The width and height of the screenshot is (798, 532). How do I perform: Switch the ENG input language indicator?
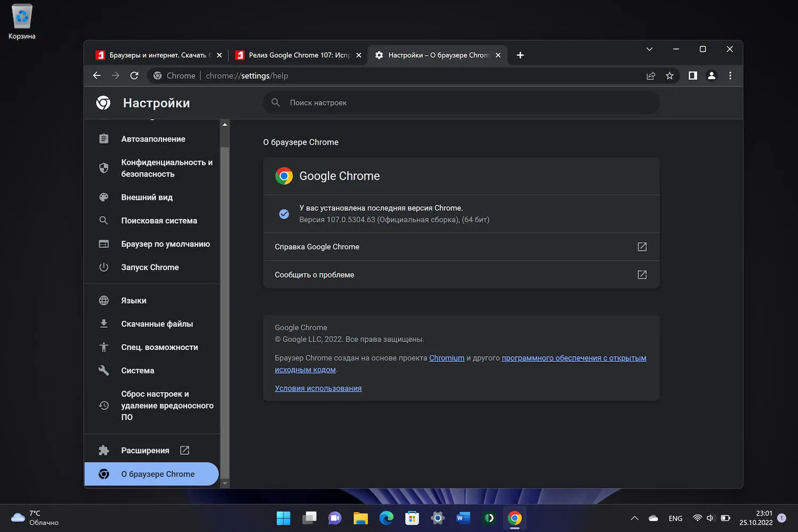[676, 518]
